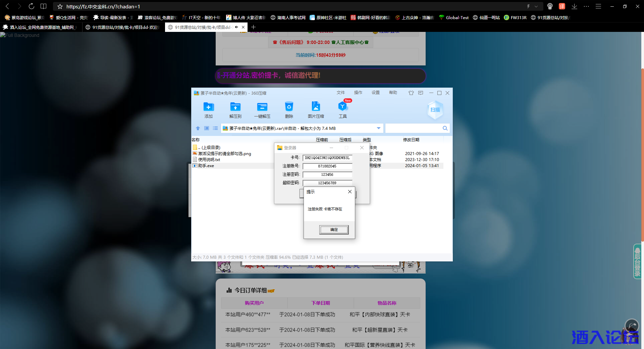Open the browser hamburger menu icon
The height and width of the screenshot is (349, 644).
tap(598, 6)
